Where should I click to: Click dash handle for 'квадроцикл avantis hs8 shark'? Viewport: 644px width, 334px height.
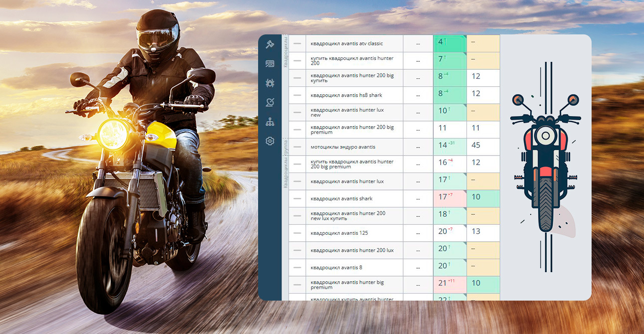(298, 95)
